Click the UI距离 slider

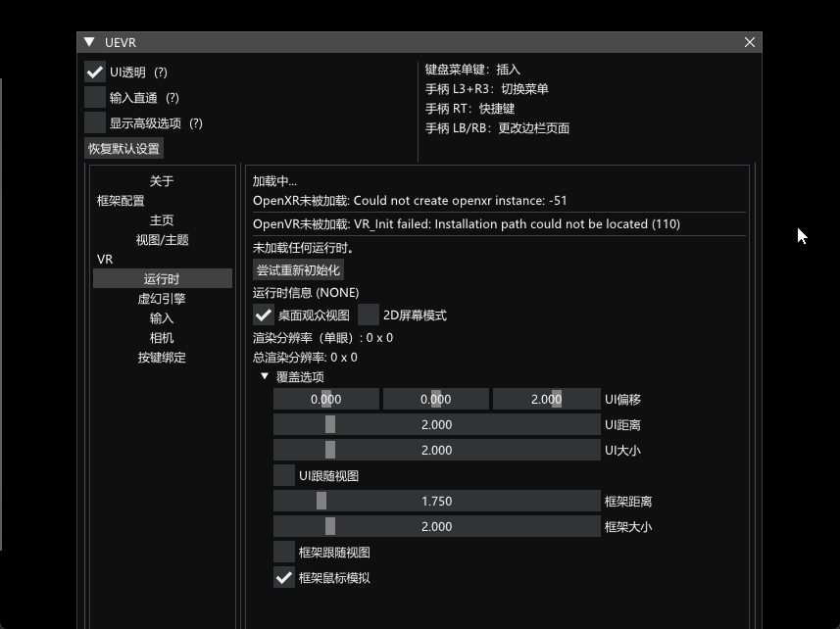[436, 425]
